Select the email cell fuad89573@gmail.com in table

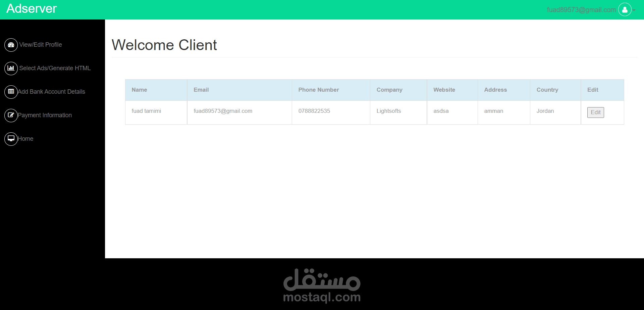pos(239,113)
